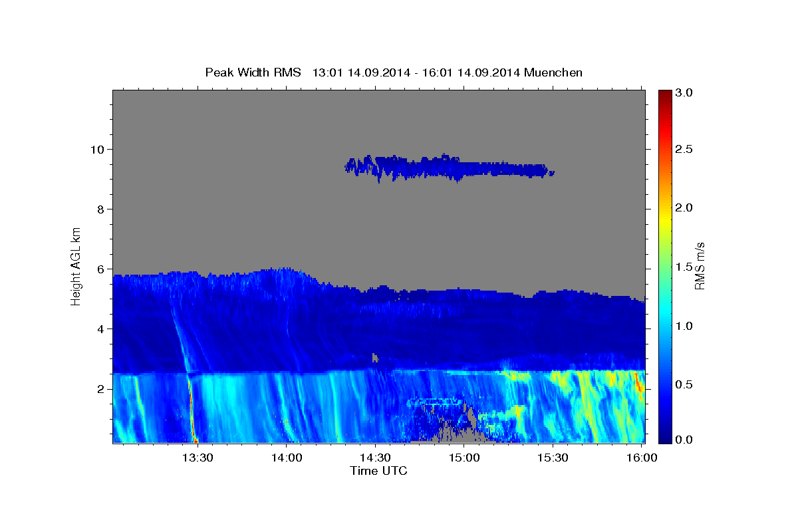Screen dimensions: 798x532
Task: Click the '16:00' time axis label
Action: (640, 458)
